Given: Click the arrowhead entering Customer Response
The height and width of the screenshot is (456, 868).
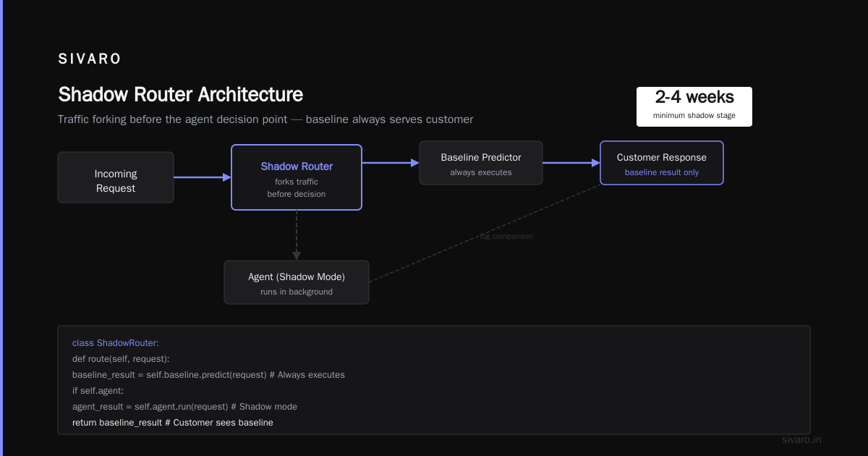Looking at the screenshot, I should [596, 163].
